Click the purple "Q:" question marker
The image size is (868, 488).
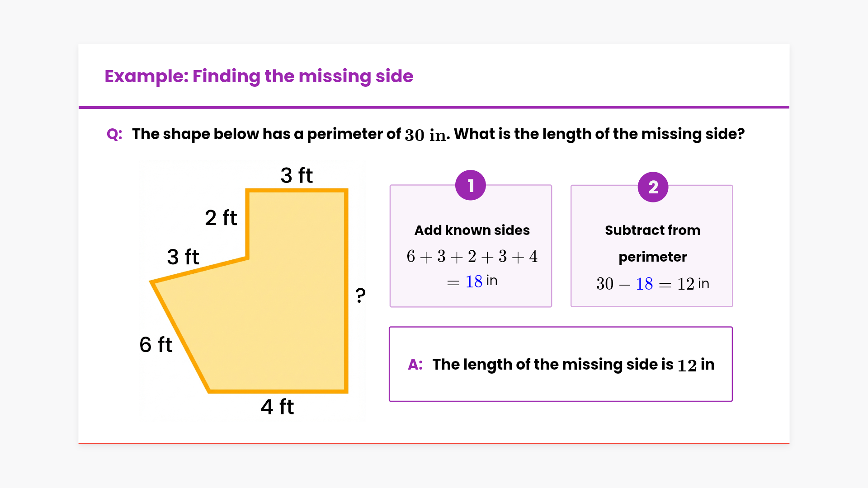114,134
